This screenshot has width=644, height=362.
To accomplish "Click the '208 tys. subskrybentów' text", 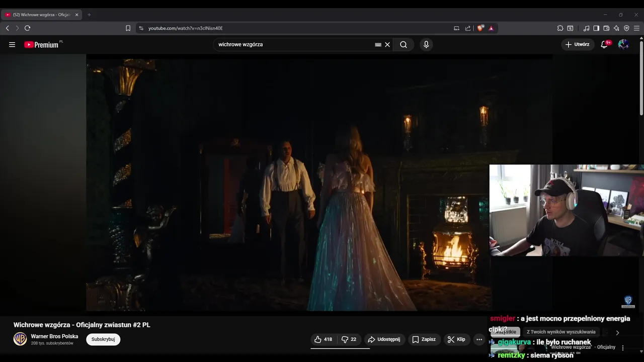I will tap(52, 343).
